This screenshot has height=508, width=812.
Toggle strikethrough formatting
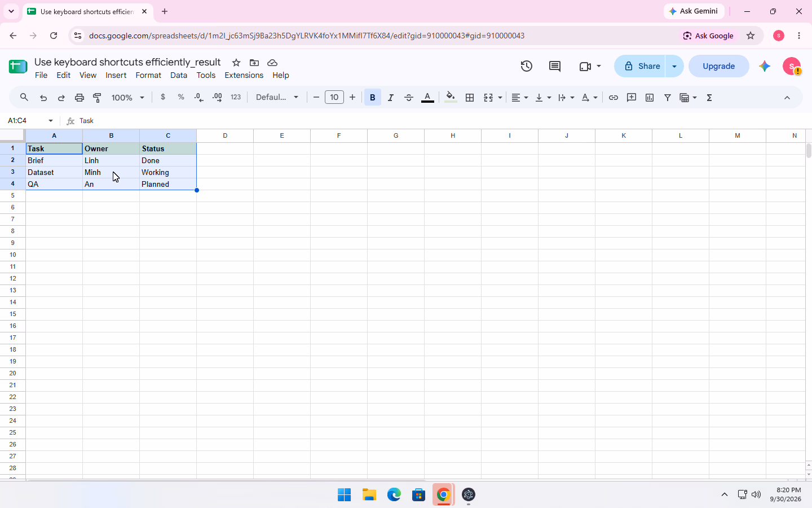[409, 98]
